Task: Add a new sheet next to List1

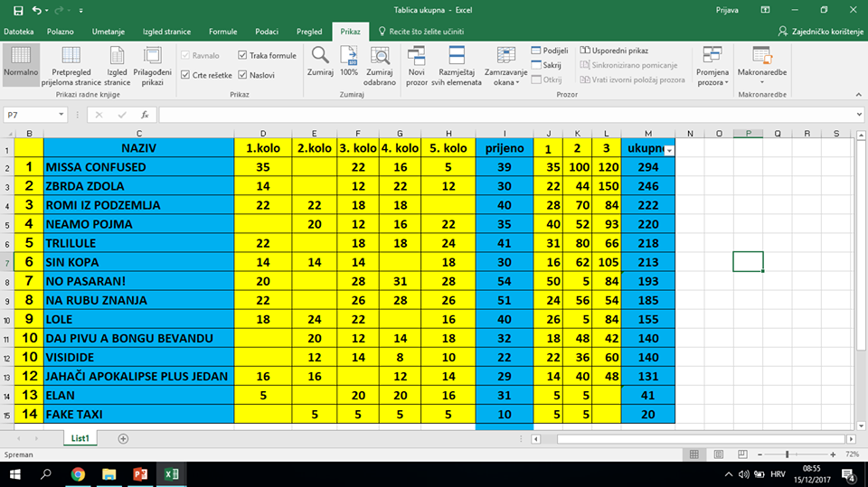Action: coord(123,438)
